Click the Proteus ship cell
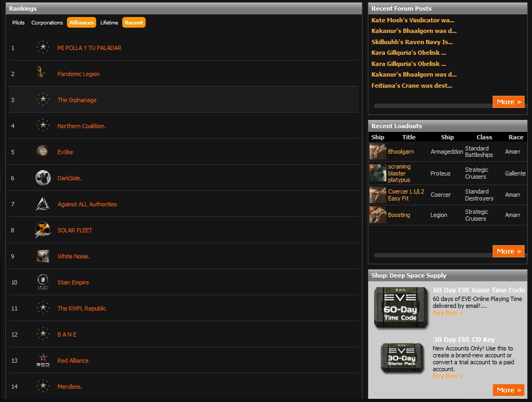This screenshot has height=402, width=532. click(441, 173)
